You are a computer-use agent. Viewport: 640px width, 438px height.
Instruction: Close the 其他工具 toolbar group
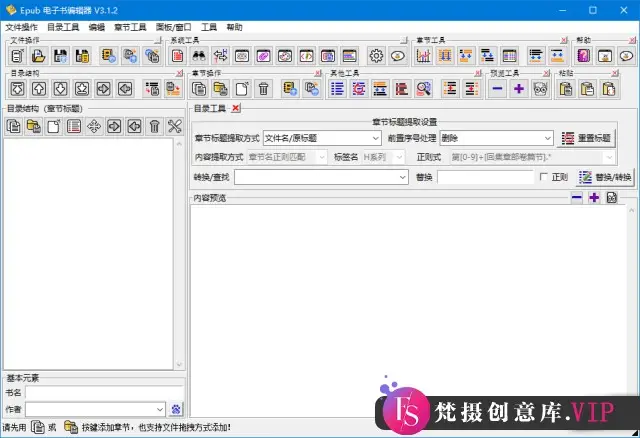point(478,73)
